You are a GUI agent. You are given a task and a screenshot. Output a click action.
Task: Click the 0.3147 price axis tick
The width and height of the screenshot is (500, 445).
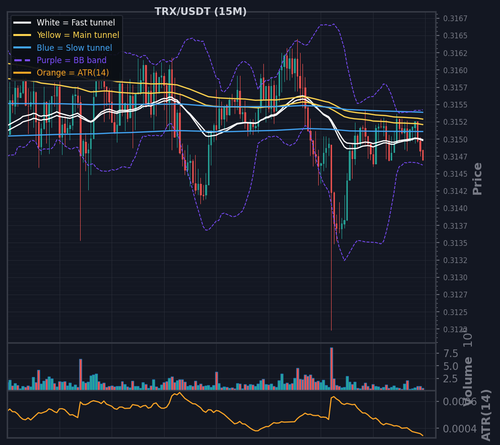click(x=455, y=157)
